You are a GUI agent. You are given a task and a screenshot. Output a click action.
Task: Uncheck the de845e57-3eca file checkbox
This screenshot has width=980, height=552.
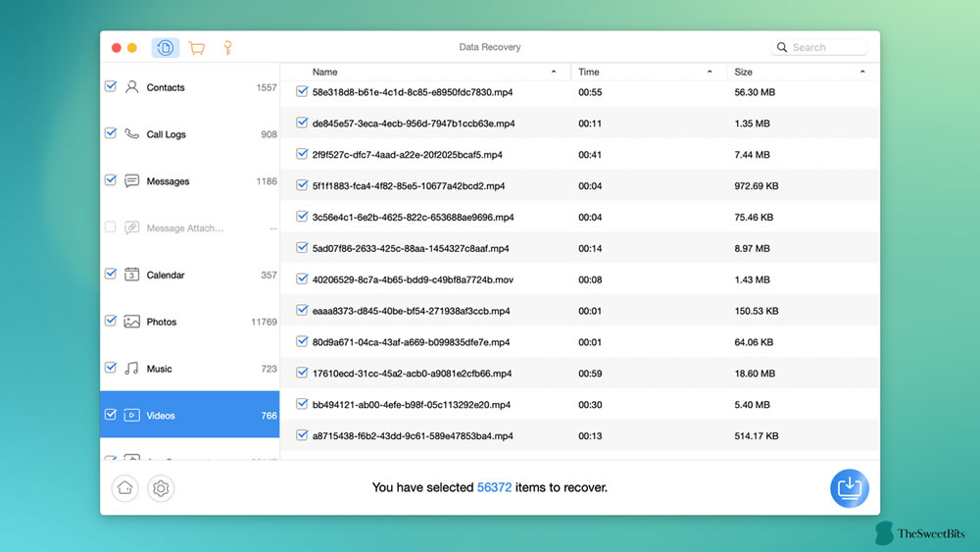coord(302,123)
